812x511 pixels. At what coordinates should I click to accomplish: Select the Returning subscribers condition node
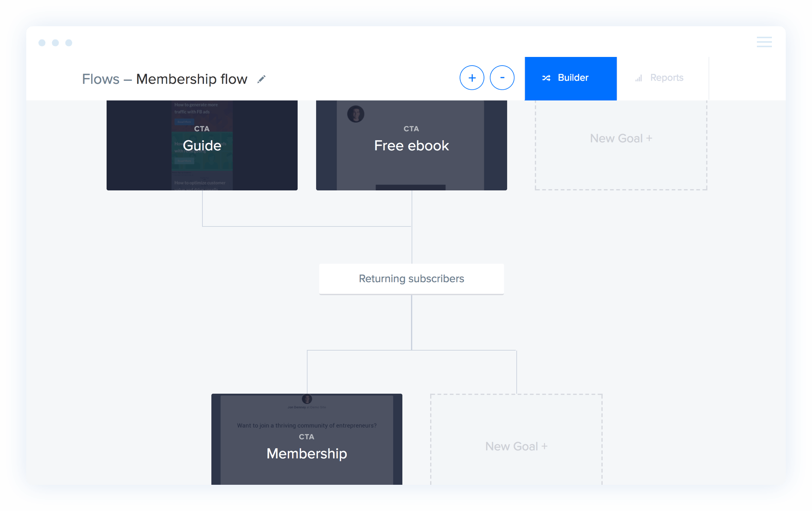coord(411,279)
